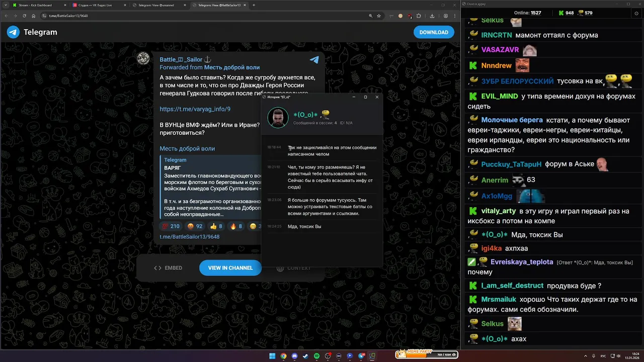Screen dimensions: 644x362
Task: Click username IRNCRTN in chat
Action: 497,35
